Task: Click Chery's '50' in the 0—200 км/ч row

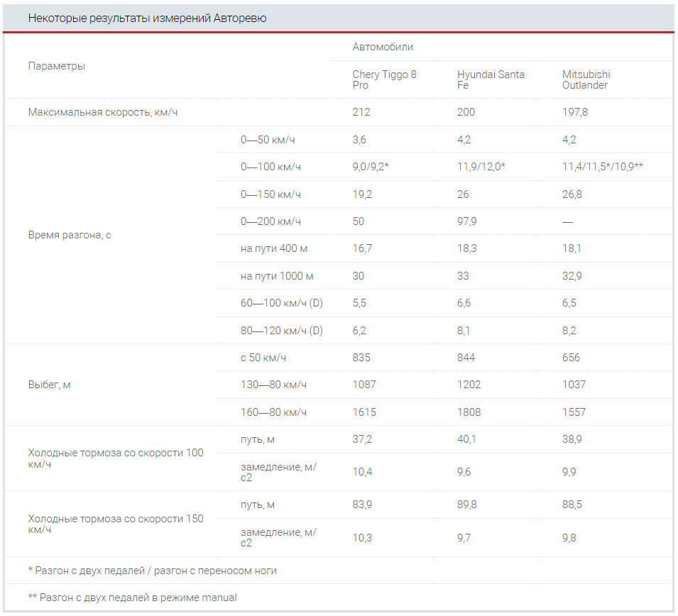Action: point(359,221)
